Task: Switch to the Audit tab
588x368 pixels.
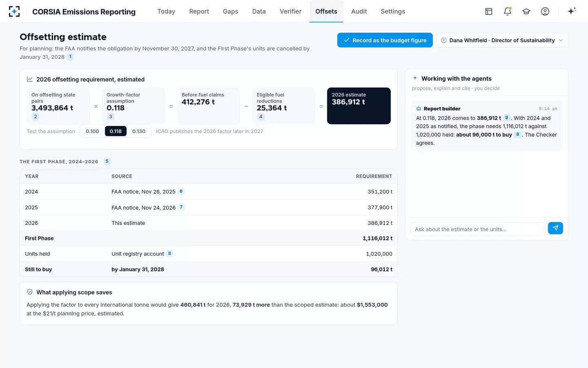Action: point(359,11)
